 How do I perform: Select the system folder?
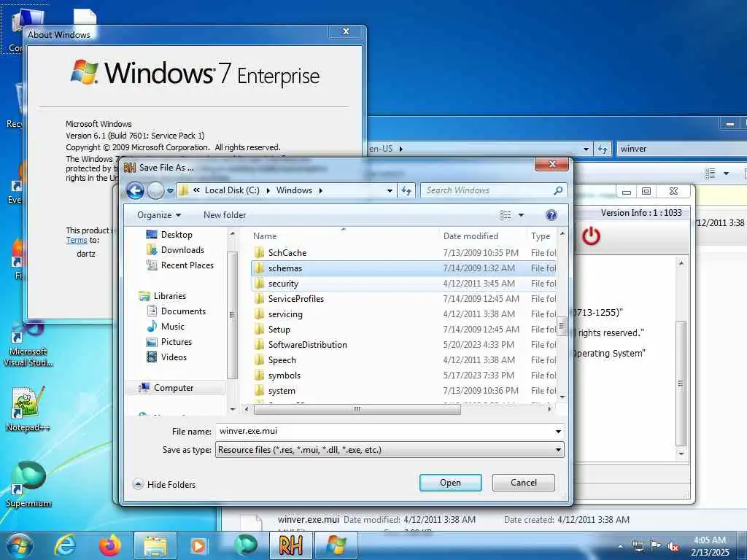403,391
